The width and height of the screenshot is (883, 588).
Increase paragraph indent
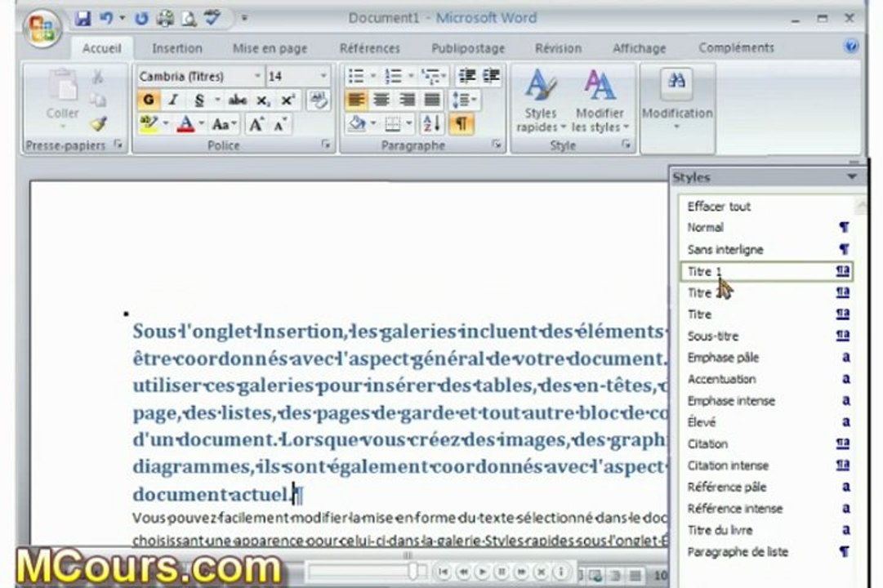coord(491,75)
